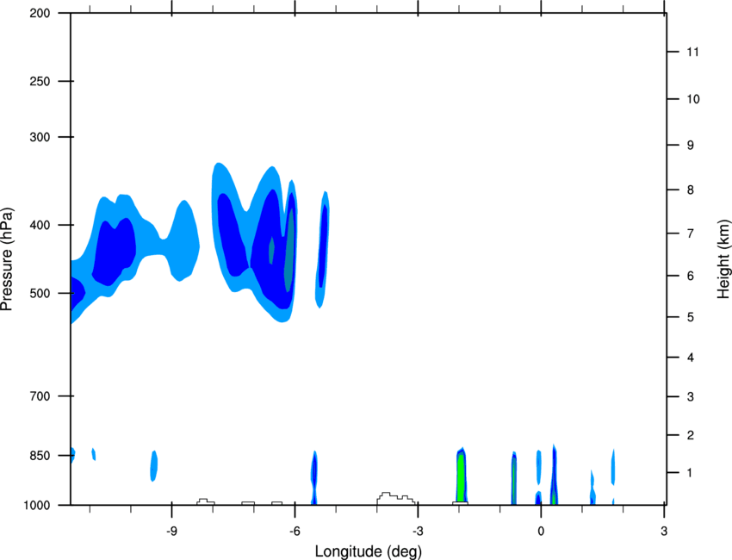732x560 pixels.
Task: Click the 200 pressure axis label
Action: (40, 13)
